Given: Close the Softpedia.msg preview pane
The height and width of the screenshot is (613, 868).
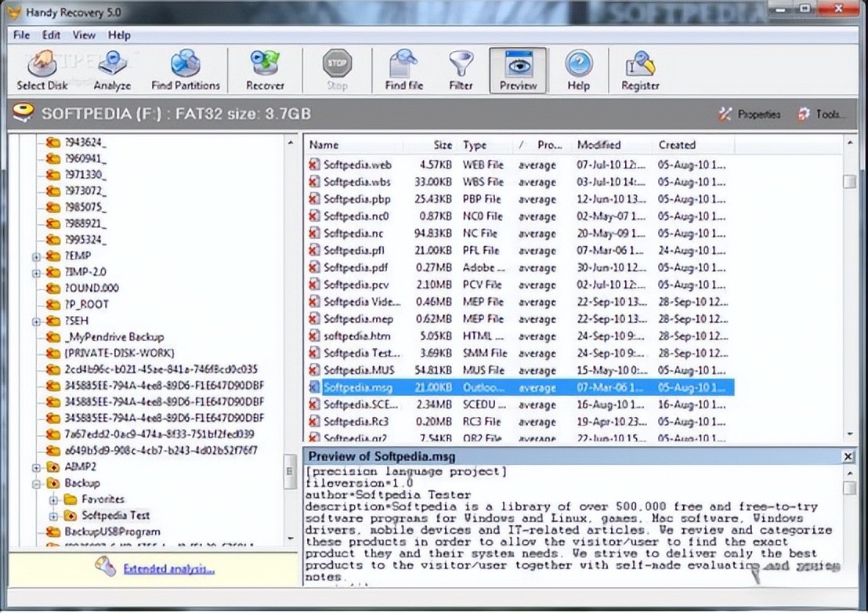Looking at the screenshot, I should tap(848, 456).
